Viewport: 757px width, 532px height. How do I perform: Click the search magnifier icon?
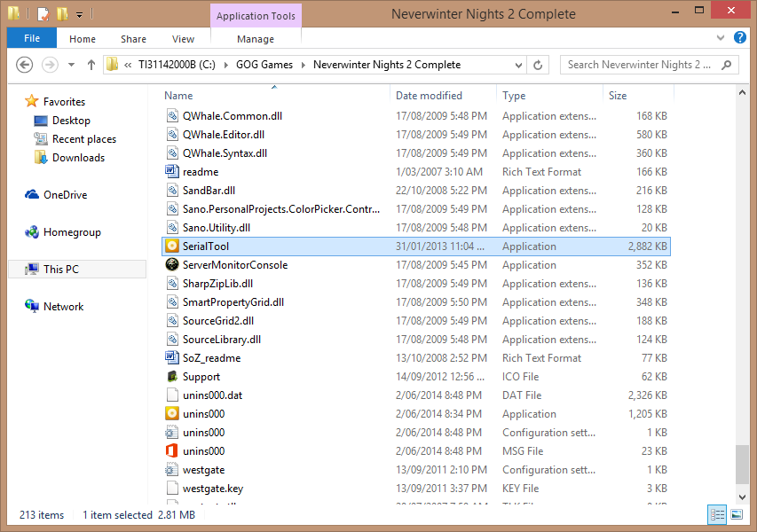pyautogui.click(x=726, y=65)
